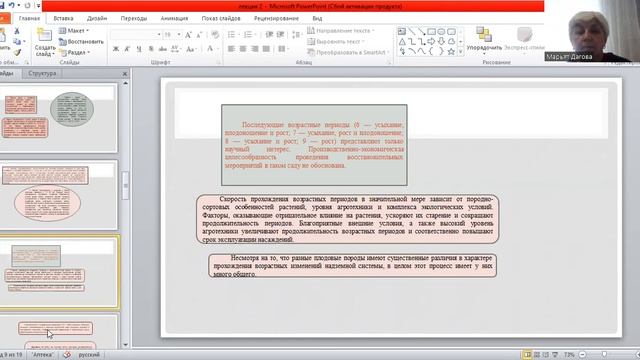Switch to the Структура pane tab
Screen dimensions: 640x360
42,73
